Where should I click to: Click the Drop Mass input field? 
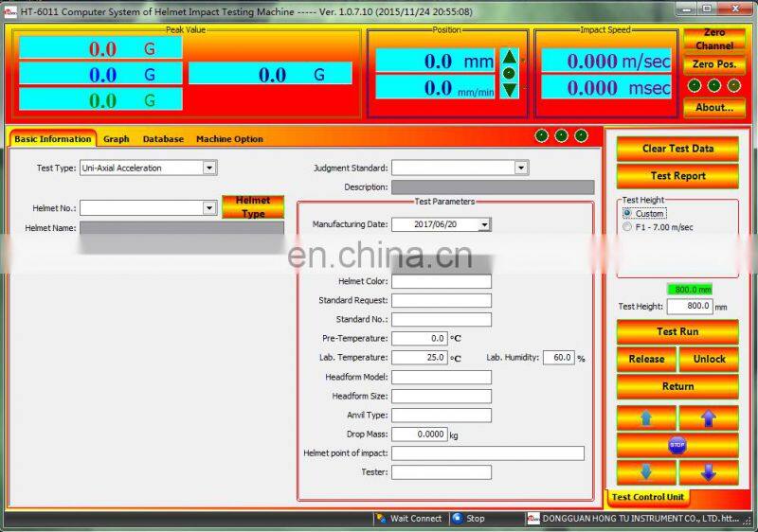(x=418, y=434)
